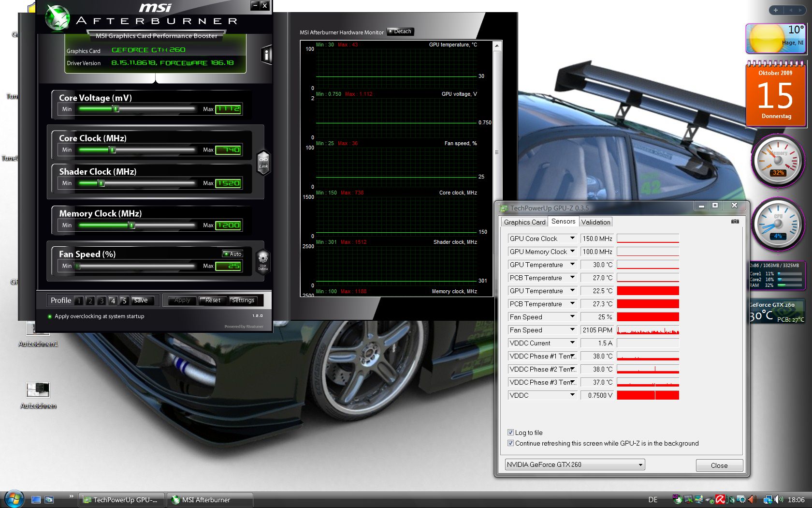Viewport: 812px width, 508px height.
Task: Open the volume speaker tray icon
Action: 779,500
